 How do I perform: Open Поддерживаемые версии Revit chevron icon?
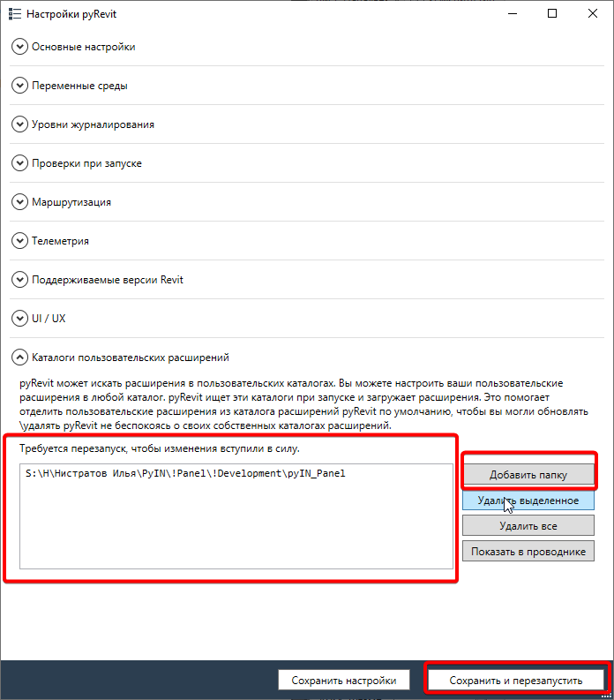[x=19, y=280]
